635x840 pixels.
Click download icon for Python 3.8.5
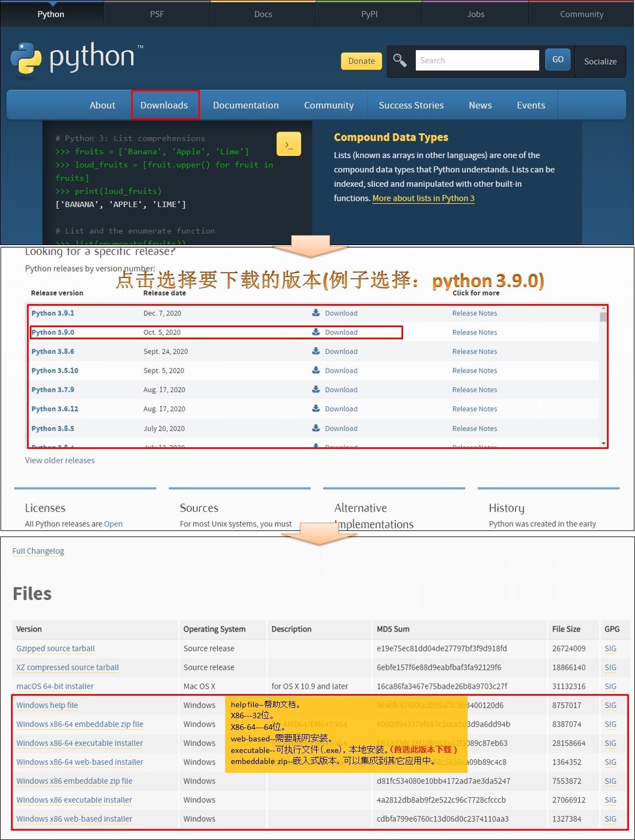click(316, 428)
